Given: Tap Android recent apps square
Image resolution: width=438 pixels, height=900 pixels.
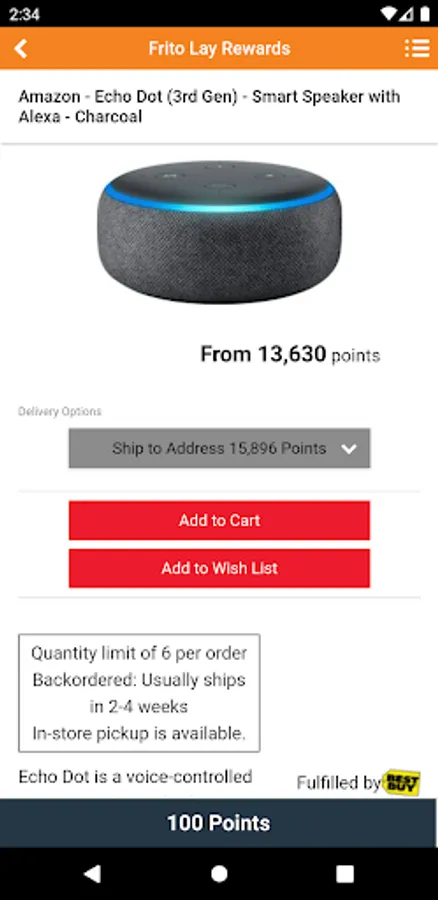Looking at the screenshot, I should pyautogui.click(x=345, y=874).
